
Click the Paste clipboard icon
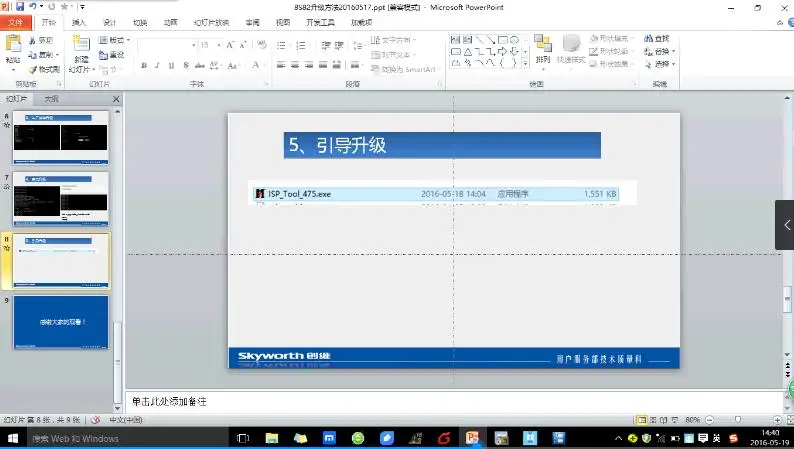pos(13,45)
